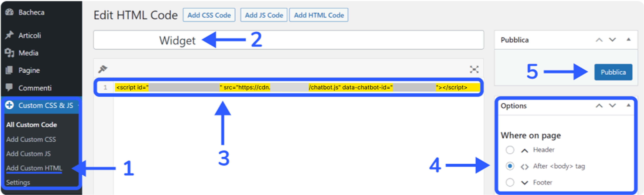This screenshot has height=195, width=644.
Task: Click the Add CSS Code button
Action: [x=209, y=15]
